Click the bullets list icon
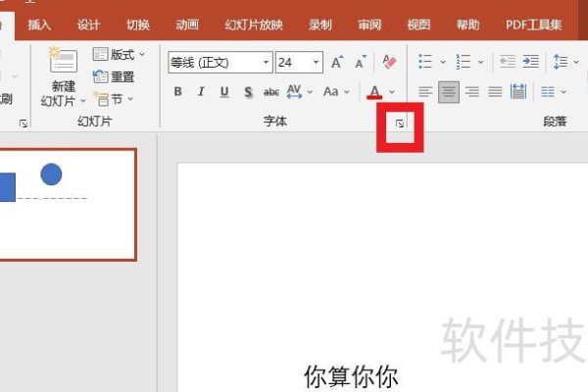 tap(425, 62)
